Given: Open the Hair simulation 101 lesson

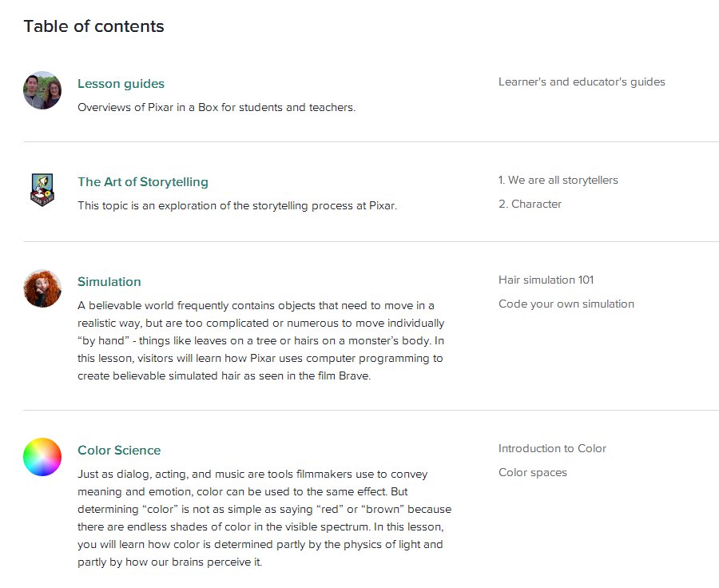Looking at the screenshot, I should pos(546,280).
